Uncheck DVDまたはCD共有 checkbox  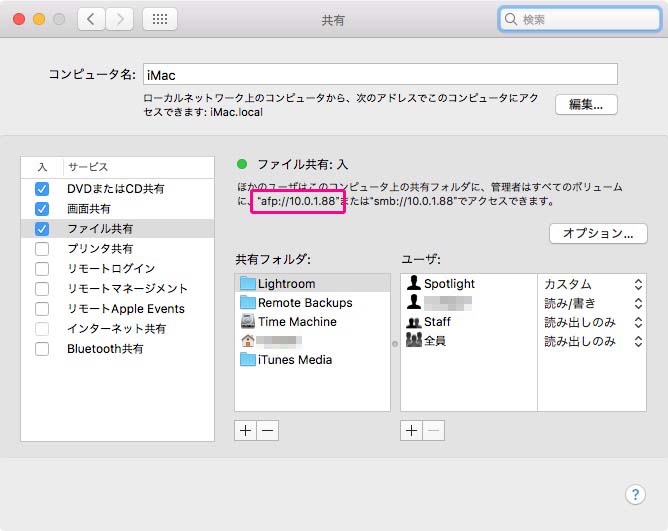pyautogui.click(x=42, y=189)
